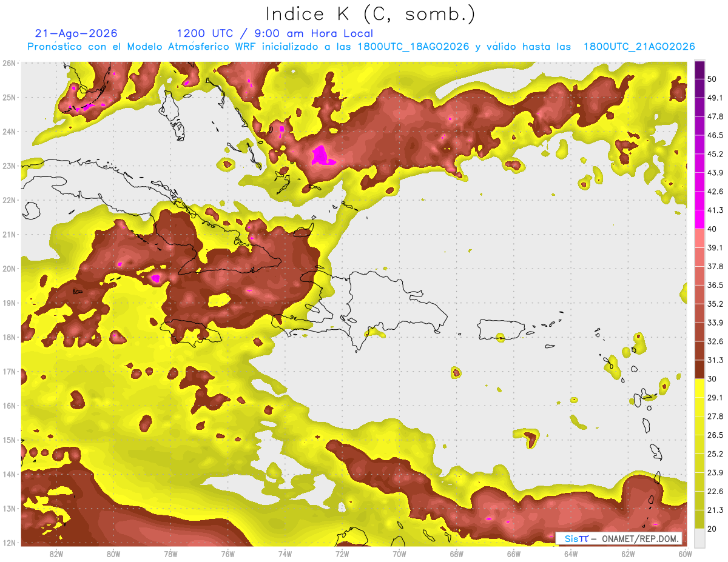This screenshot has height=562, width=728.
Task: Click the colorbar value '23.9'
Action: point(715,473)
